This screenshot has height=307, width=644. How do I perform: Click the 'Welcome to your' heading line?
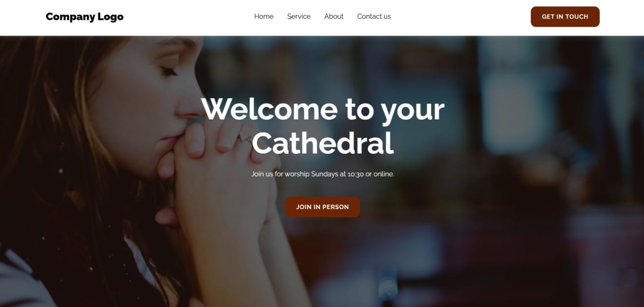(x=322, y=109)
